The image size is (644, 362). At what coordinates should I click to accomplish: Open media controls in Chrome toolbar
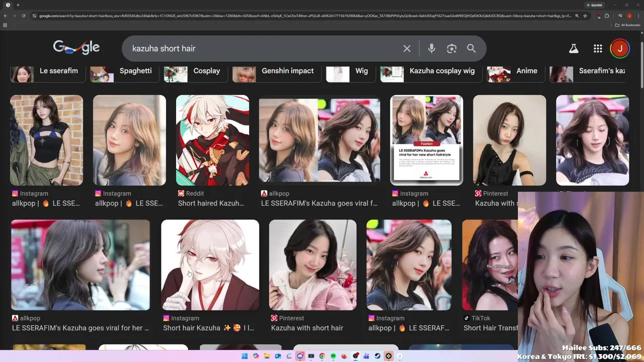coord(620,16)
